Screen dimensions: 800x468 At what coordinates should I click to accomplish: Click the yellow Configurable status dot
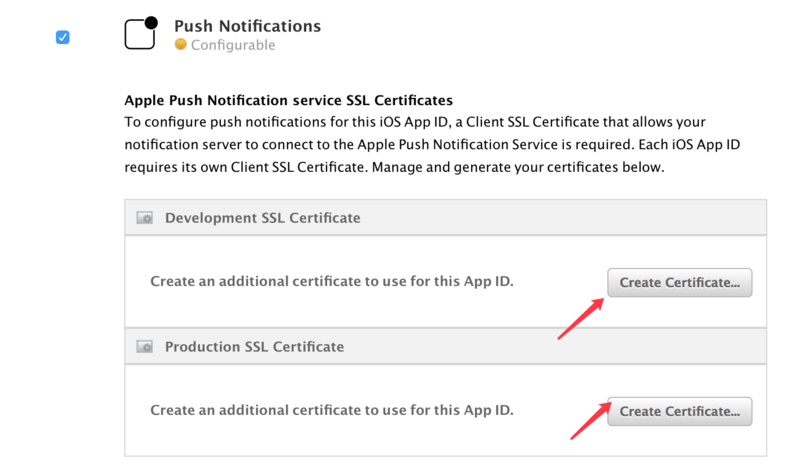pos(181,44)
